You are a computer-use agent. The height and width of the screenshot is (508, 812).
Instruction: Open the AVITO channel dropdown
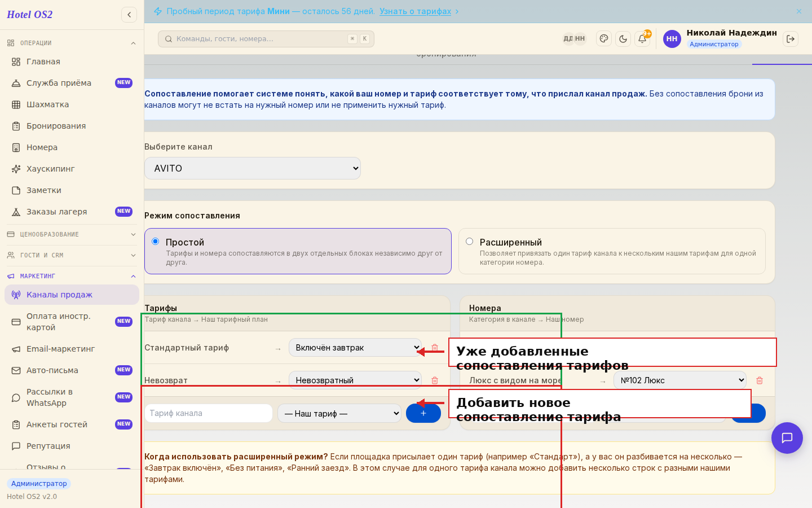coord(253,168)
